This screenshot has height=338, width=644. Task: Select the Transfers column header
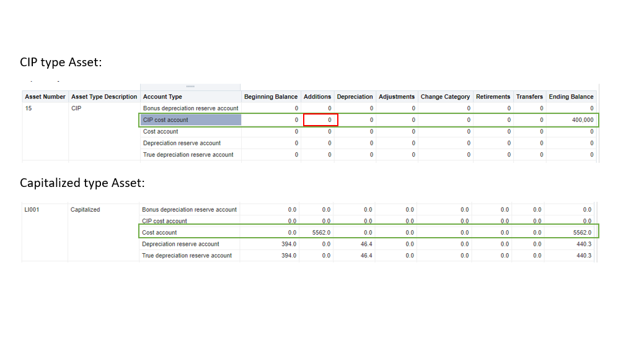(529, 97)
